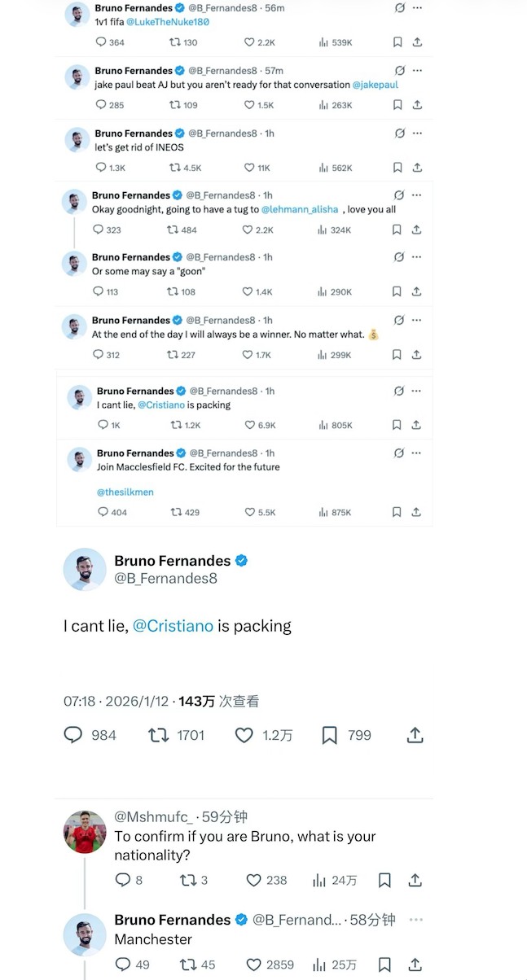Bookmark the "goon" tweet

point(397,291)
